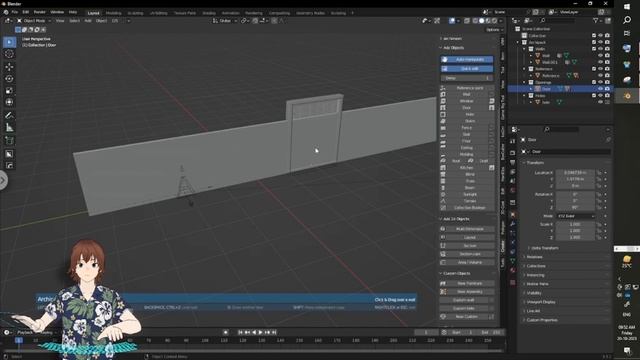Expand the Viewport Display panel

click(x=541, y=302)
